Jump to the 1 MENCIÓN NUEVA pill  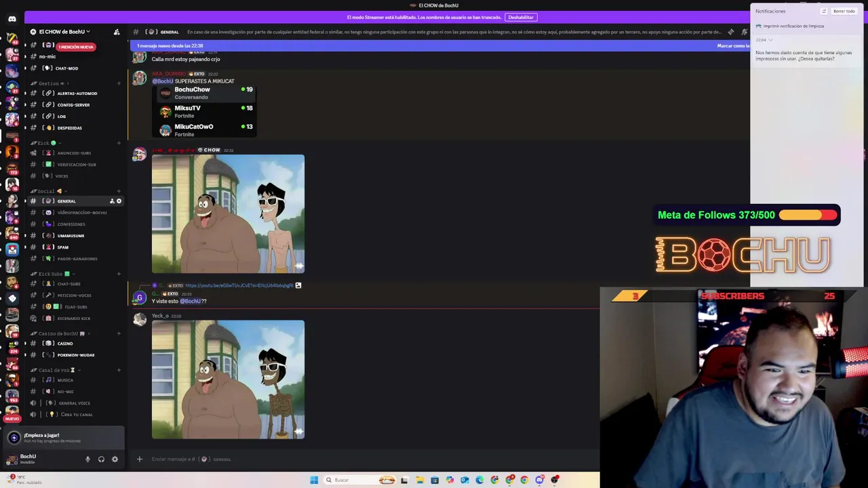click(x=75, y=47)
